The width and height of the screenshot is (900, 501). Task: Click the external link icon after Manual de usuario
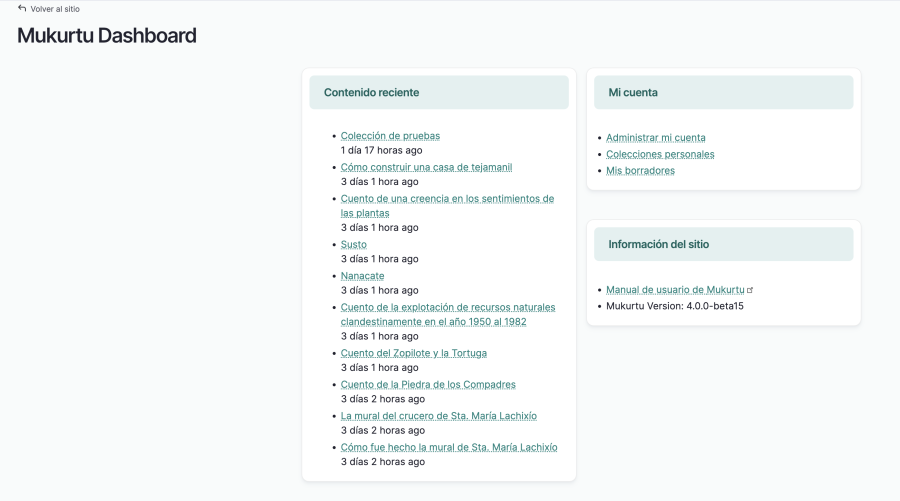(x=750, y=290)
